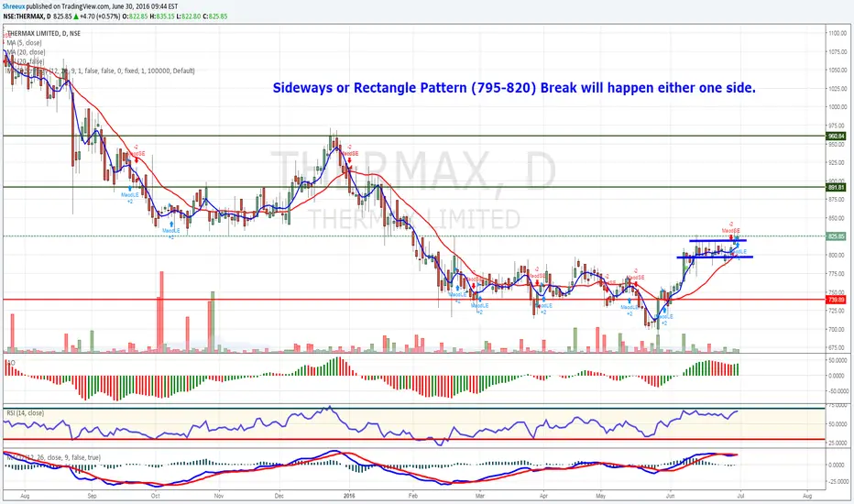
Task: Open the Shreeux author profile link
Action: pos(14,6)
